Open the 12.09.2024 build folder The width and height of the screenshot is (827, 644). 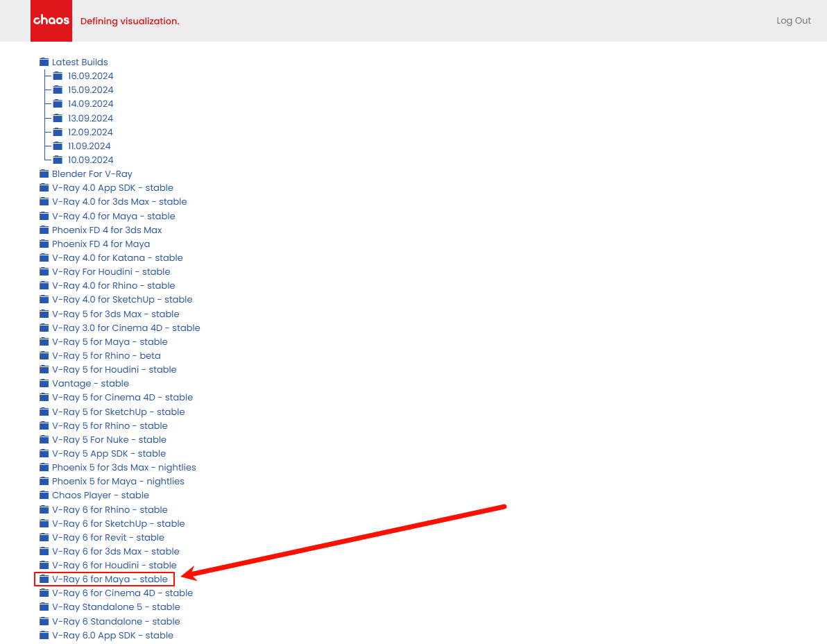coord(90,132)
